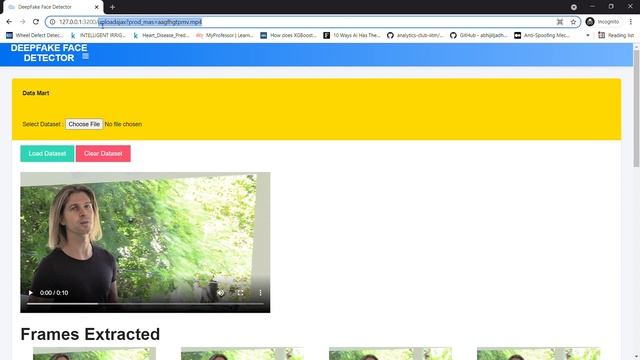This screenshot has height=360, width=640.
Task: Click the QR code icon in address bar
Action: (x=560, y=22)
